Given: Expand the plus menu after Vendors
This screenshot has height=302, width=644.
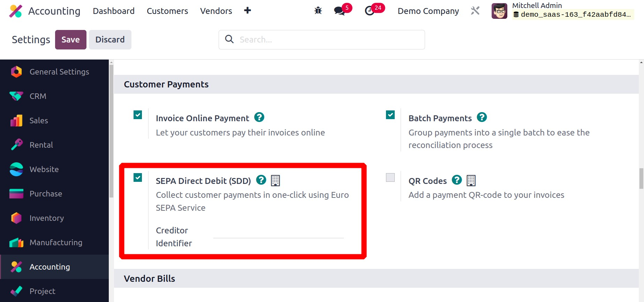Looking at the screenshot, I should click(248, 11).
